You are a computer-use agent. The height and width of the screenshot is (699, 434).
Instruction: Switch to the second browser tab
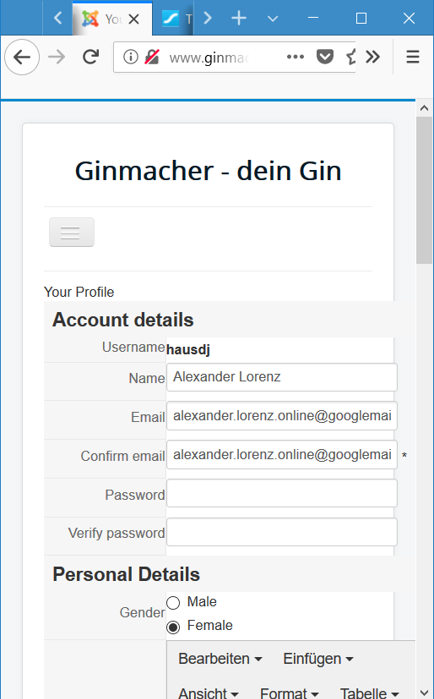coord(173,19)
